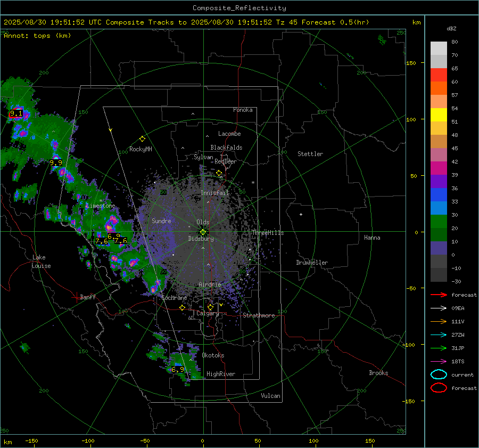Click the Lacombe city label
The image size is (479, 448).
pyautogui.click(x=229, y=134)
